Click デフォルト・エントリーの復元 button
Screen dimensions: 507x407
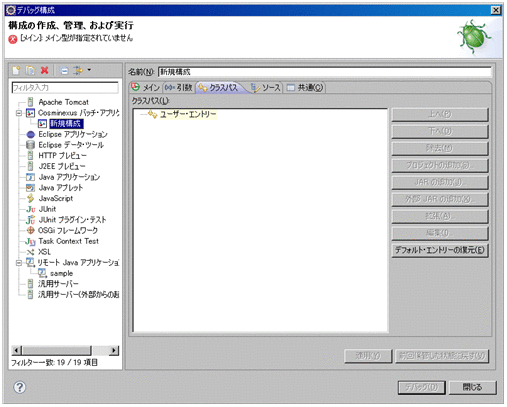440,250
